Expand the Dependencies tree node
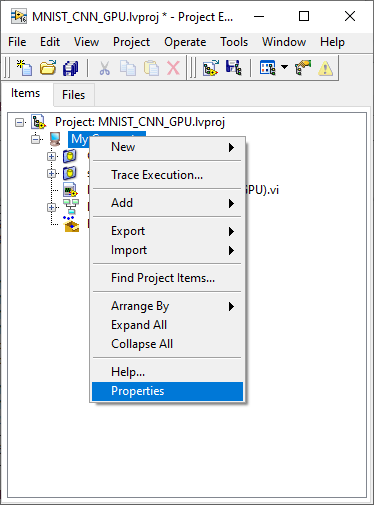Image resolution: width=374 pixels, height=505 pixels. point(52,207)
